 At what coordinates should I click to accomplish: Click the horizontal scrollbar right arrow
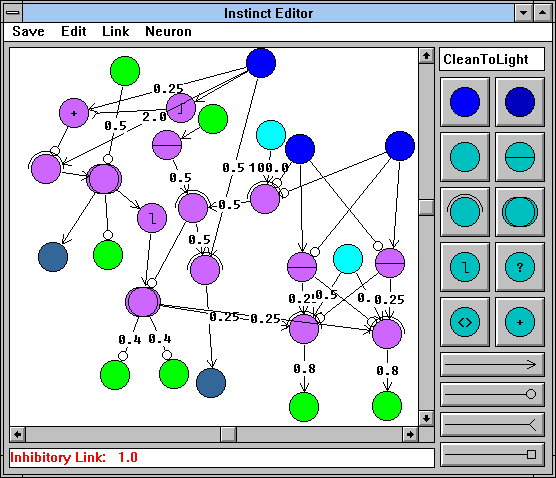click(x=410, y=434)
